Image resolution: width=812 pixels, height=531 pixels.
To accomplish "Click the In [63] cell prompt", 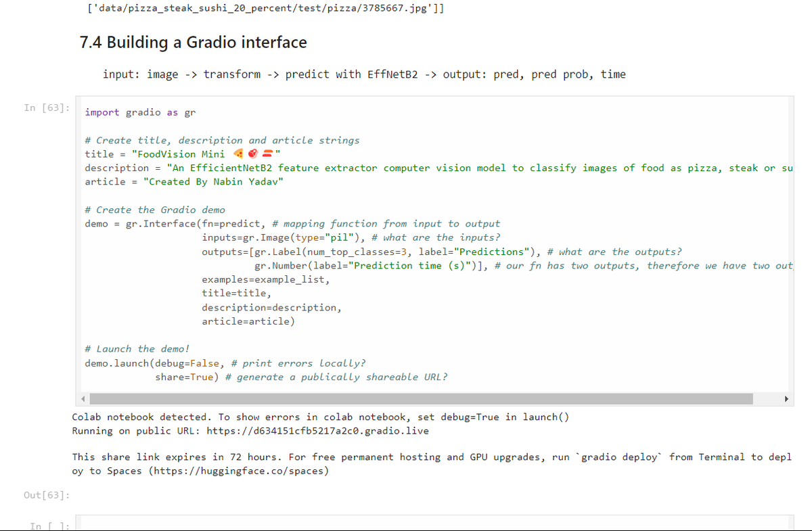I will point(47,108).
